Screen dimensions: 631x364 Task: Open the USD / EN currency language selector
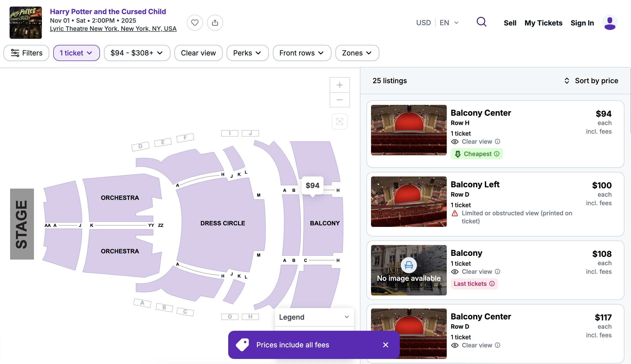pos(437,23)
